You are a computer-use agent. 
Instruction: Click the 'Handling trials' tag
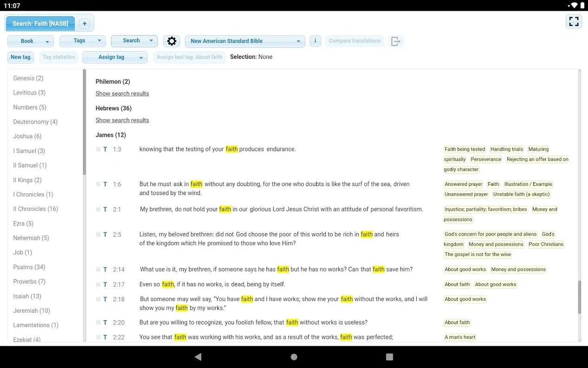pyautogui.click(x=506, y=149)
